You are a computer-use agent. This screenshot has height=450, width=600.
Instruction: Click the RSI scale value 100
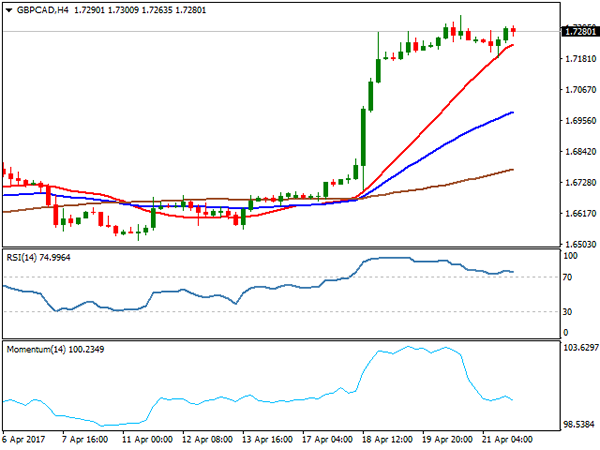571,256
